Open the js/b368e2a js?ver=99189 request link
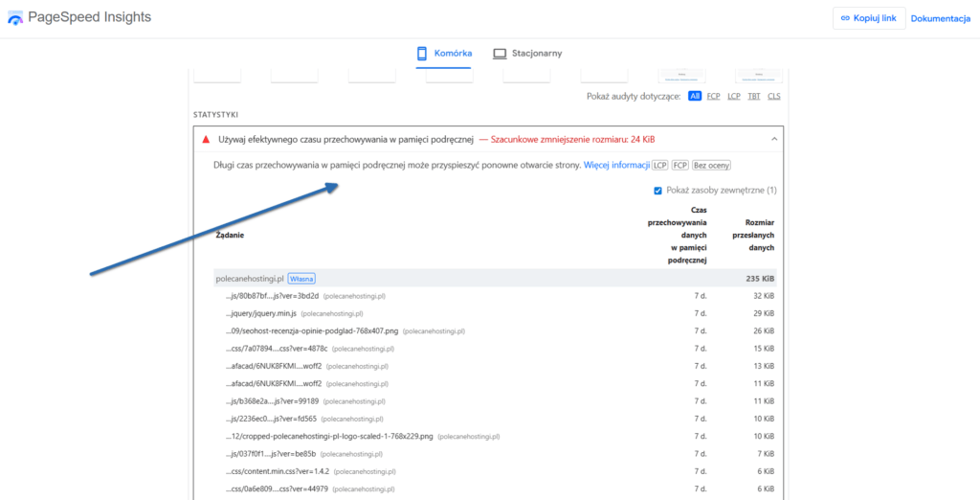Viewport: 980px width, 500px height. [x=273, y=401]
